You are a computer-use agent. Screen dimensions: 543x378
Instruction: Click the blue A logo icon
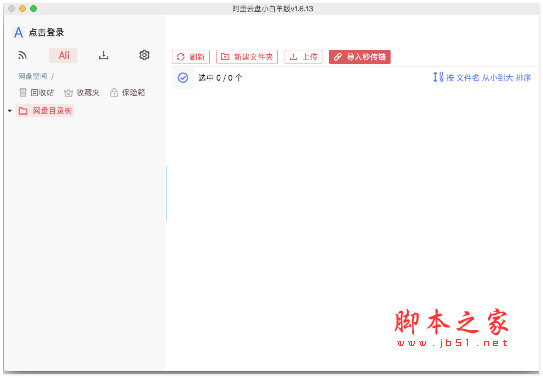tap(18, 33)
